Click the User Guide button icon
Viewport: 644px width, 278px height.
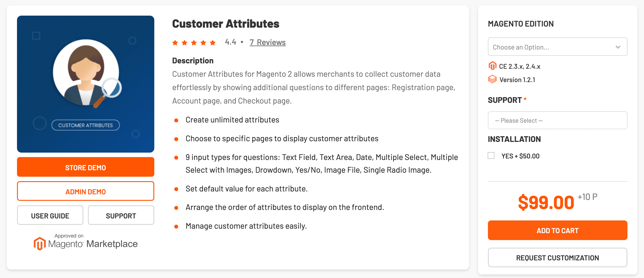coord(50,215)
